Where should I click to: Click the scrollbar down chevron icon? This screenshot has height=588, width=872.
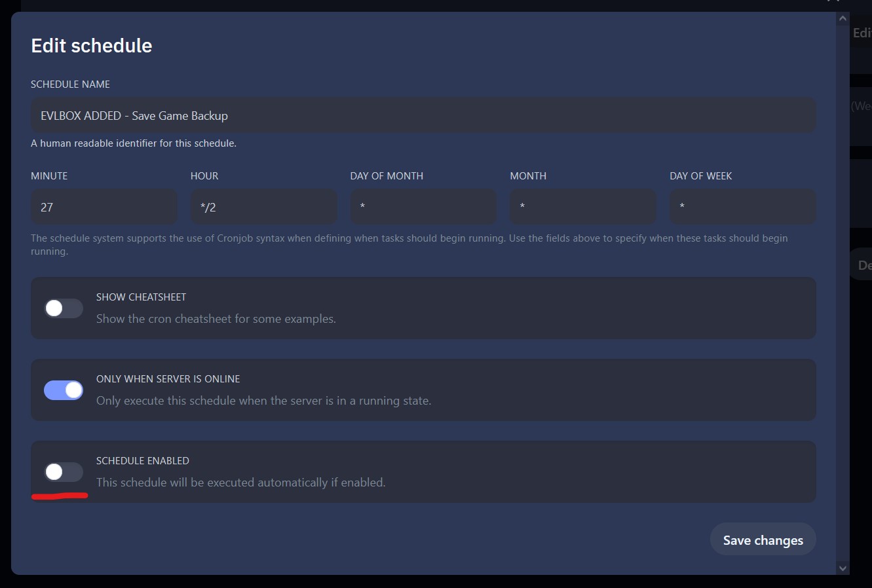[843, 568]
